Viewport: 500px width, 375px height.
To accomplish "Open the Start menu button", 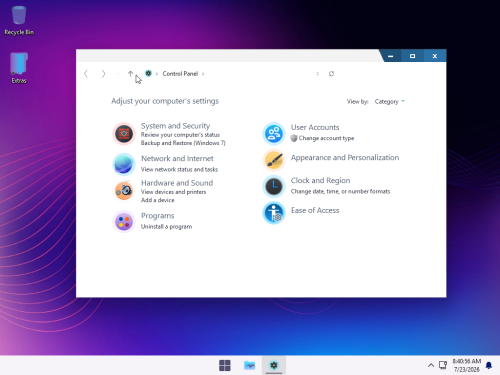I will pyautogui.click(x=225, y=365).
